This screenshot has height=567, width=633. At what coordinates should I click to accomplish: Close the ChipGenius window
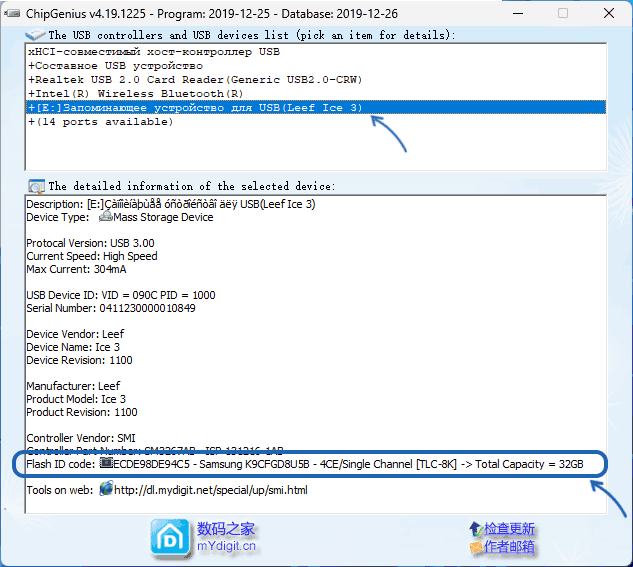click(x=605, y=14)
